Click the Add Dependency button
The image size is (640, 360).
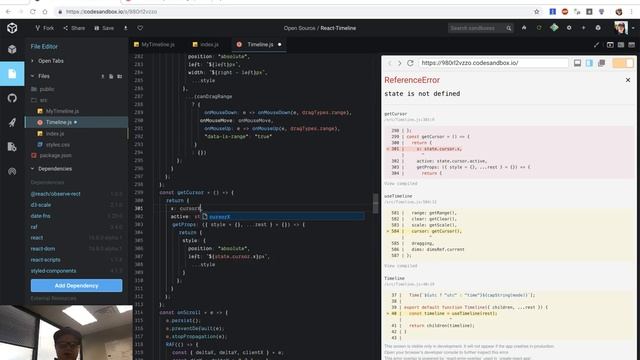pos(76,286)
